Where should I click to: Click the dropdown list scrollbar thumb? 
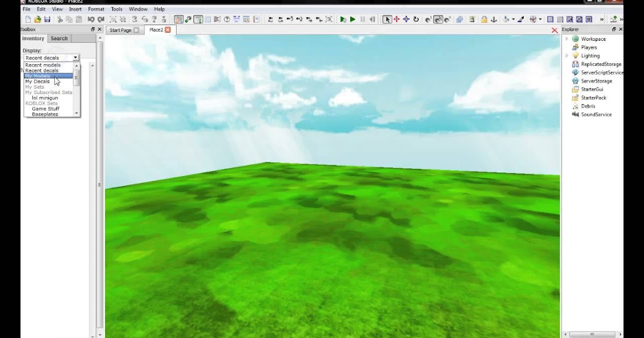point(76,77)
